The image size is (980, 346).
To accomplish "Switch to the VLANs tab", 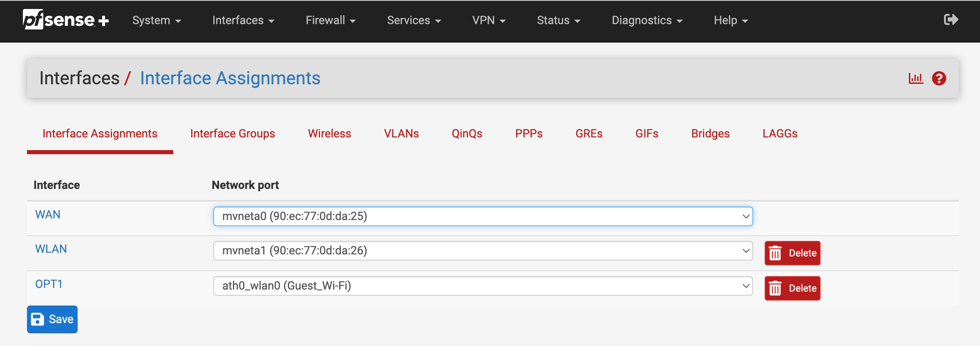I will tap(401, 134).
